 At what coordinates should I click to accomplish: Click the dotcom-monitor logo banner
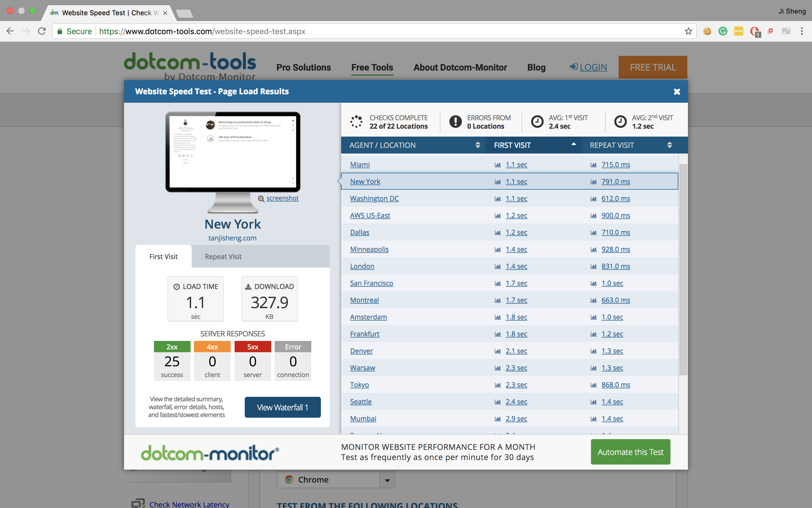210,453
